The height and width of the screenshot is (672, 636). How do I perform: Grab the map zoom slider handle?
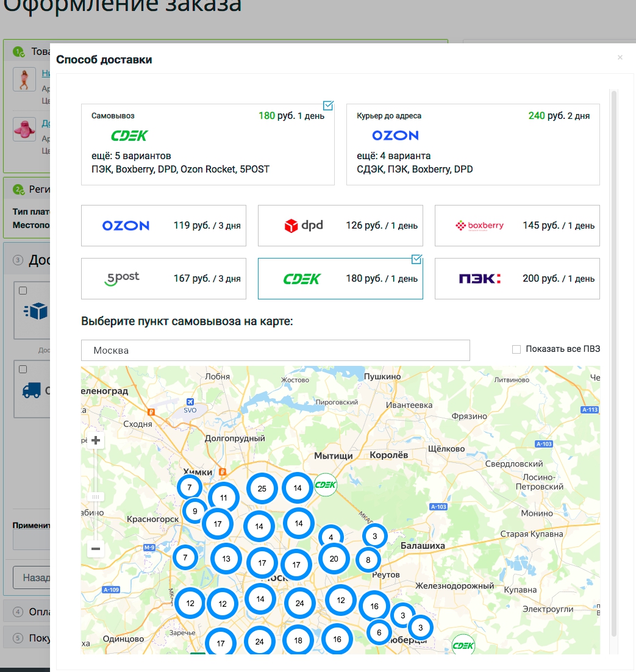click(x=96, y=497)
